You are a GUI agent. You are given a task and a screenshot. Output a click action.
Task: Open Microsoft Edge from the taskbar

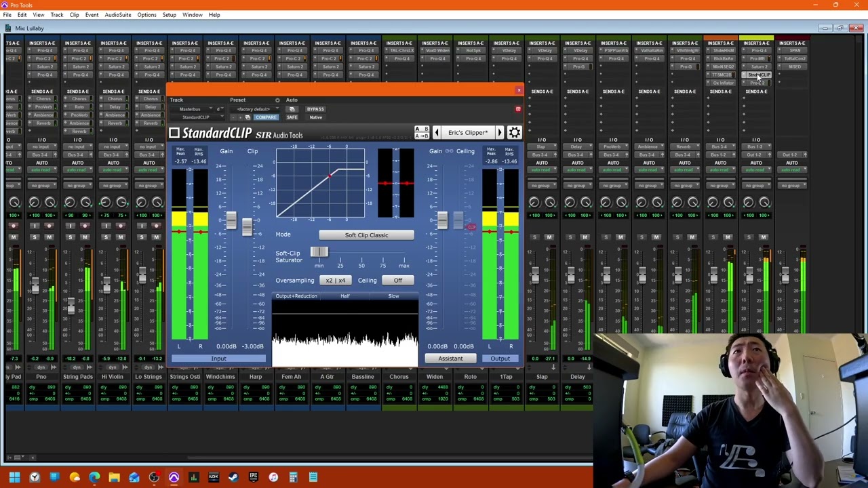94,477
